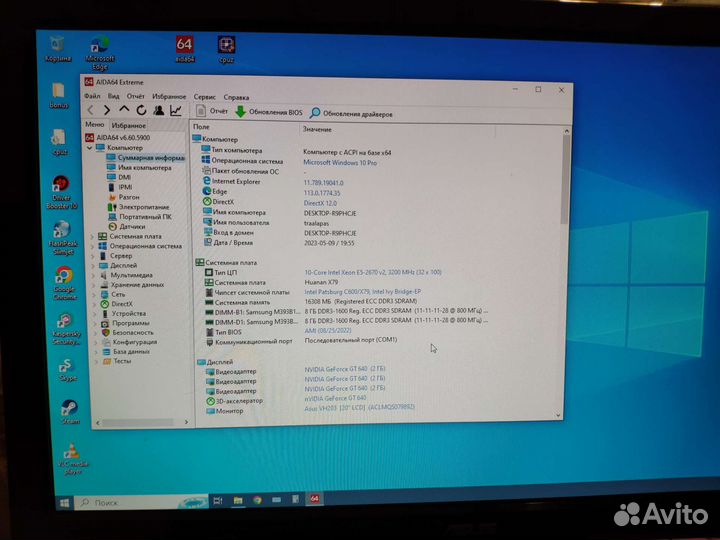Open the cpuz desktop shortcut at top

pyautogui.click(x=226, y=47)
